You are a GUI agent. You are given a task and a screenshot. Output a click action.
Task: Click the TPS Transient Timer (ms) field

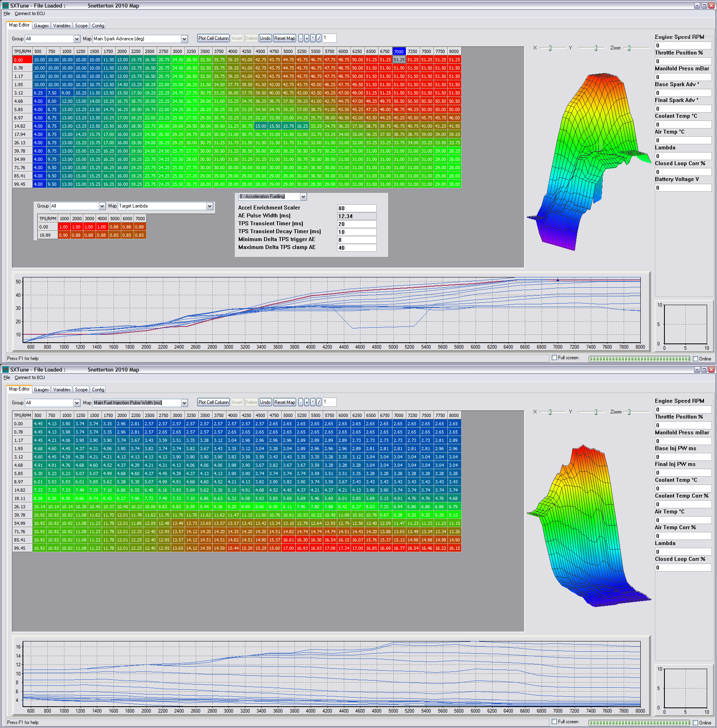pos(357,224)
